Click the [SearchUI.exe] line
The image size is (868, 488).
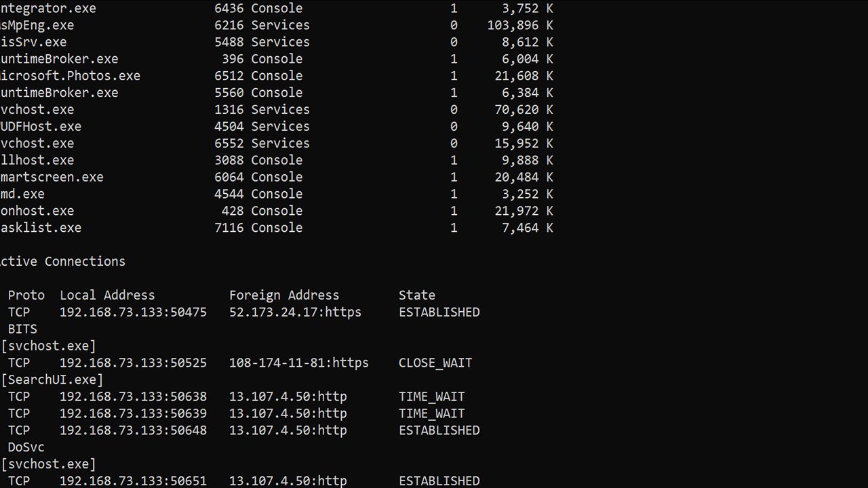coord(52,380)
